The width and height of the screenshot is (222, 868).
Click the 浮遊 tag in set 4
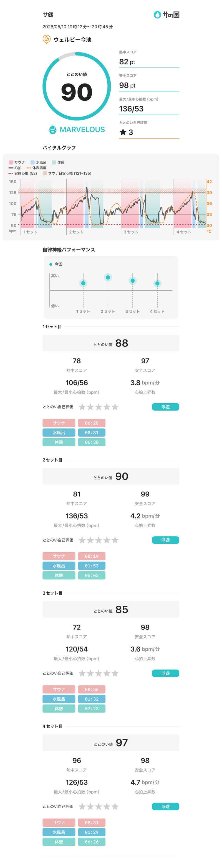coord(165,806)
